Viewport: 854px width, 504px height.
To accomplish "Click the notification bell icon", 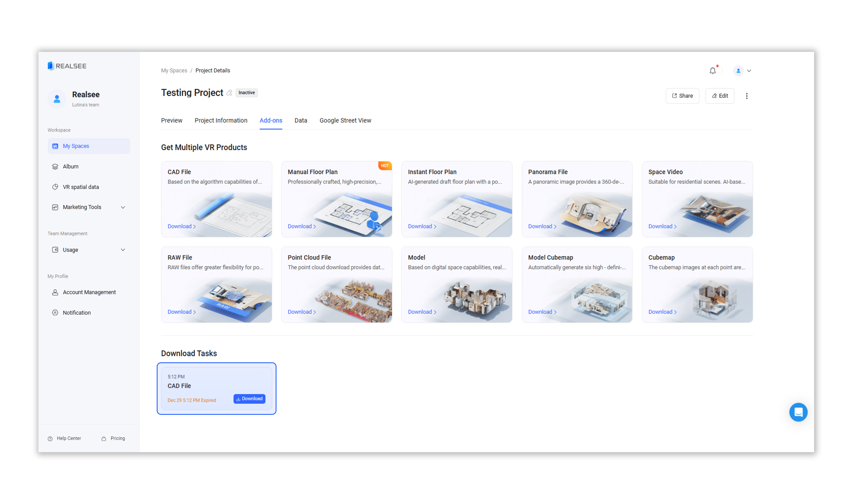I will tap(712, 71).
